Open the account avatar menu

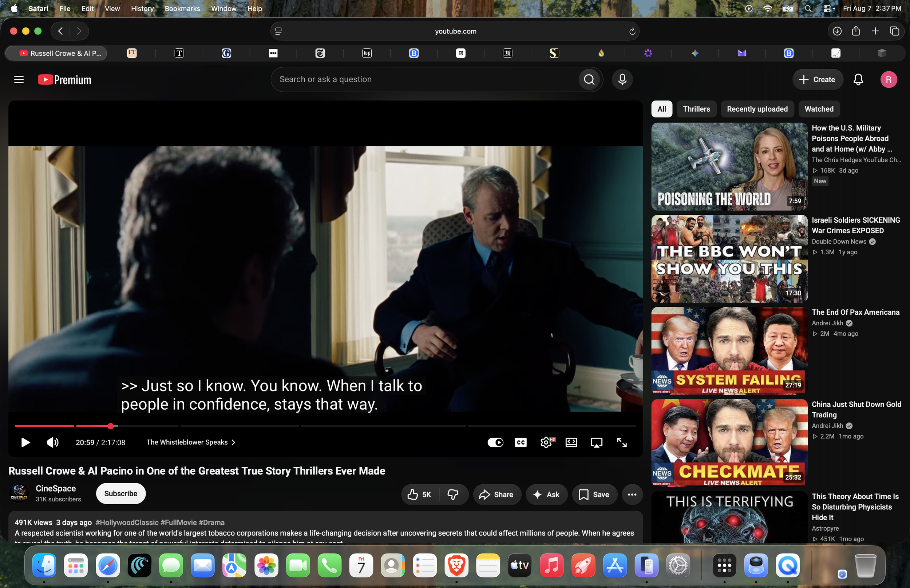[889, 79]
